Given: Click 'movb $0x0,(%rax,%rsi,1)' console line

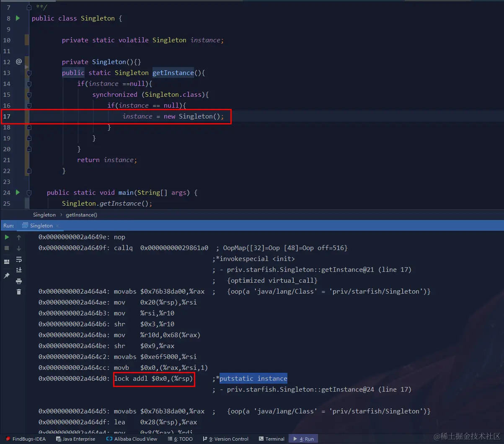Looking at the screenshot, I should (x=123, y=368).
